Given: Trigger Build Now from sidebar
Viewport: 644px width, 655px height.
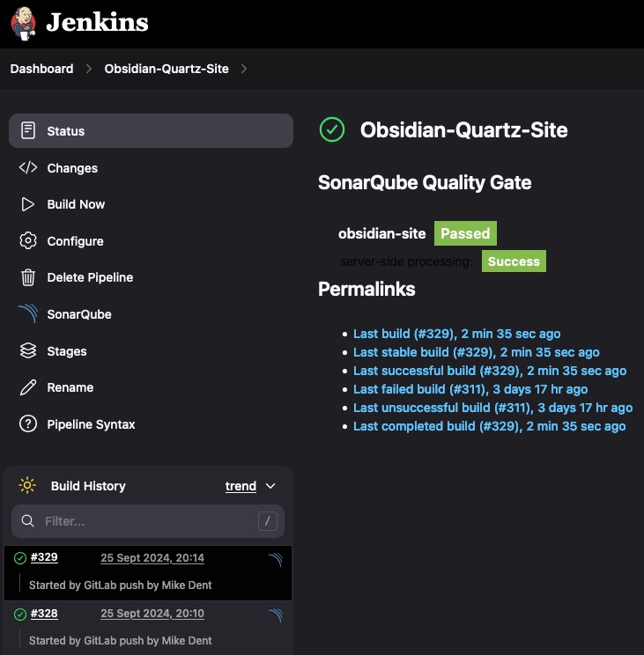Looking at the screenshot, I should click(x=76, y=204).
